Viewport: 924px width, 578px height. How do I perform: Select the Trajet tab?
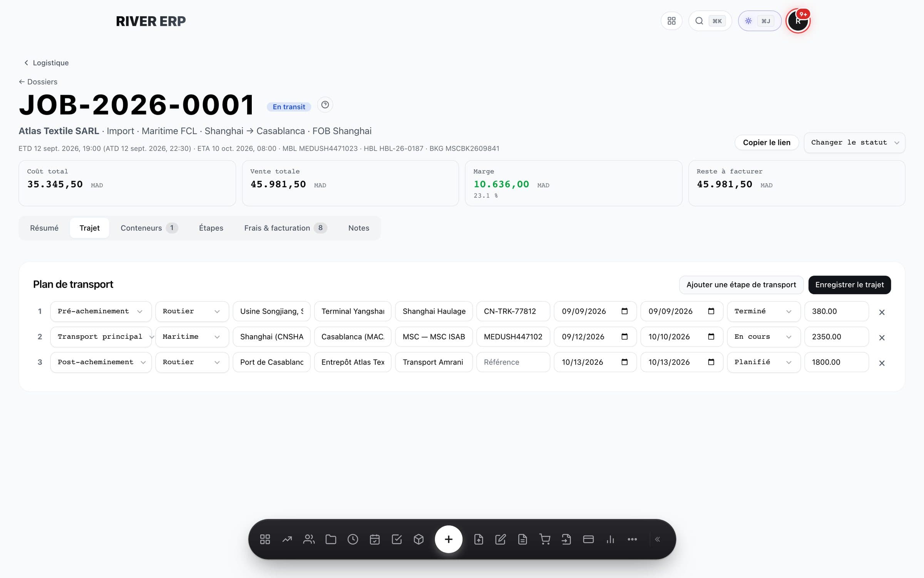(x=89, y=228)
